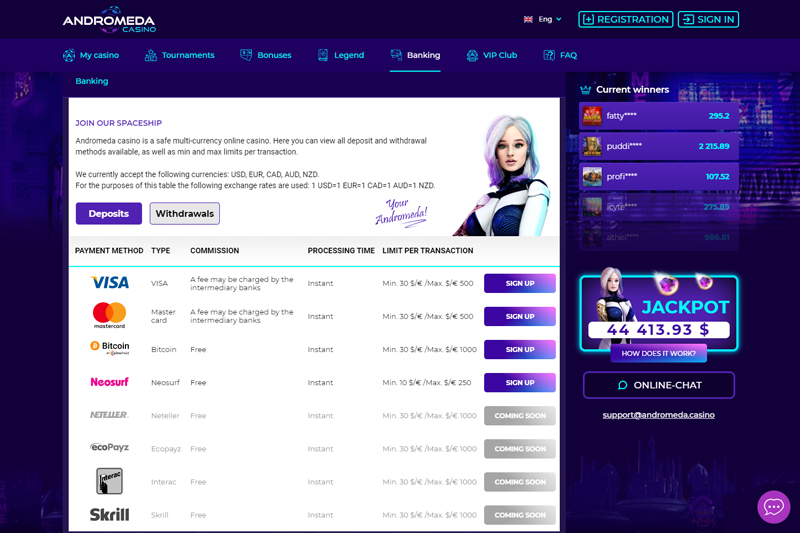
Task: Click the COMMISSION column header
Action: point(214,250)
